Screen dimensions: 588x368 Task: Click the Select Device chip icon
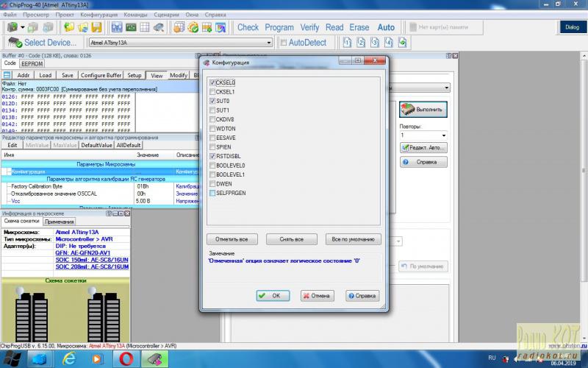(15, 43)
